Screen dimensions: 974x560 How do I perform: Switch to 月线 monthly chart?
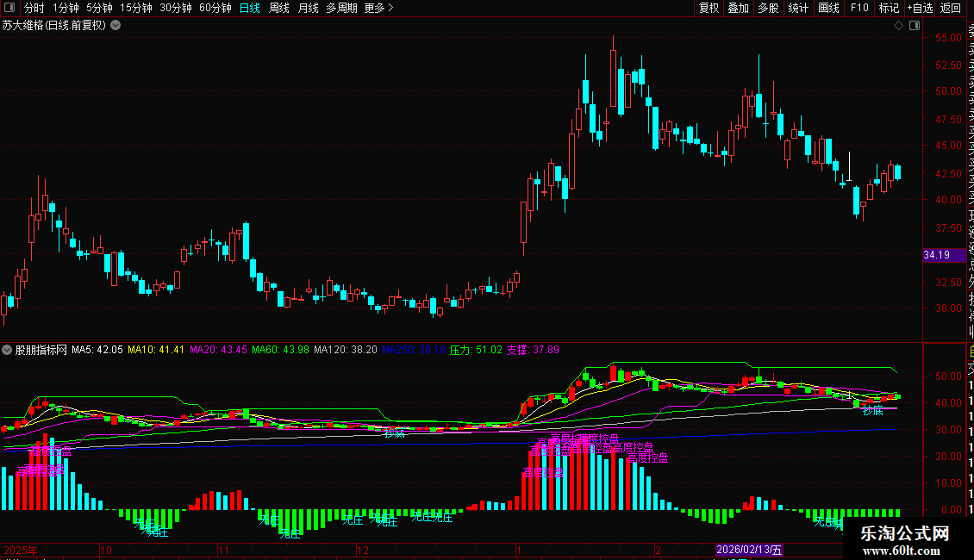click(x=308, y=8)
